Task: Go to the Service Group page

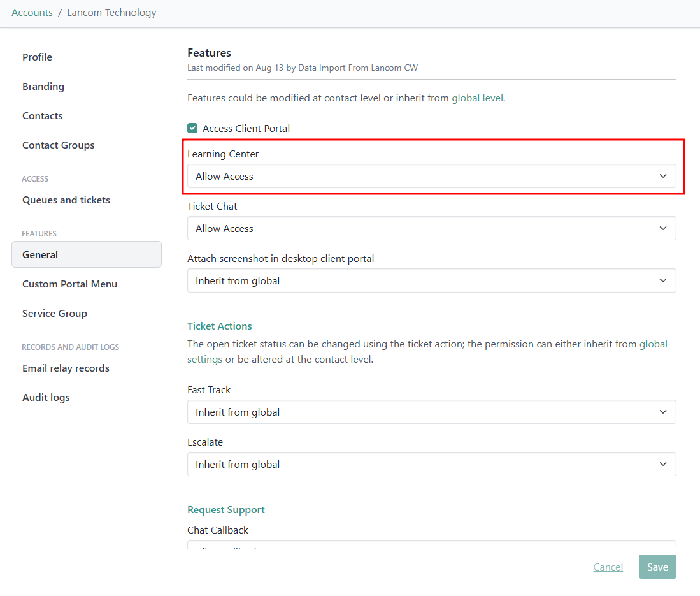Action: pos(55,313)
